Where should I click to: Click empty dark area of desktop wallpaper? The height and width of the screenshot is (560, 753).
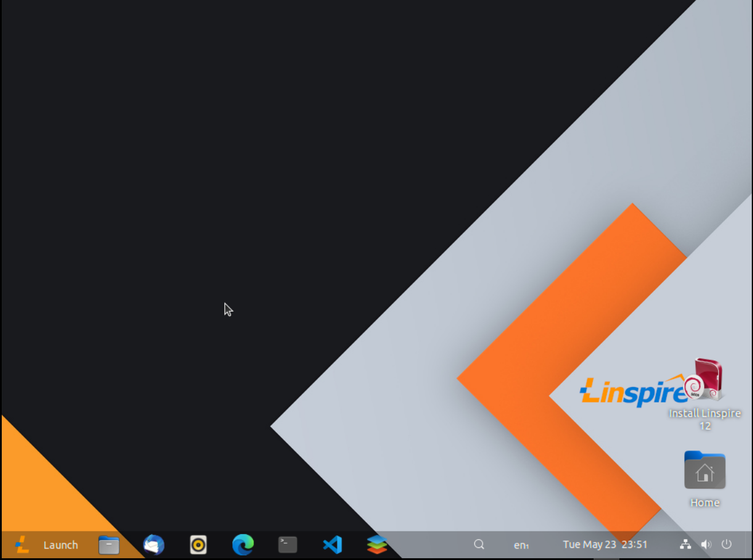[x=172, y=172]
